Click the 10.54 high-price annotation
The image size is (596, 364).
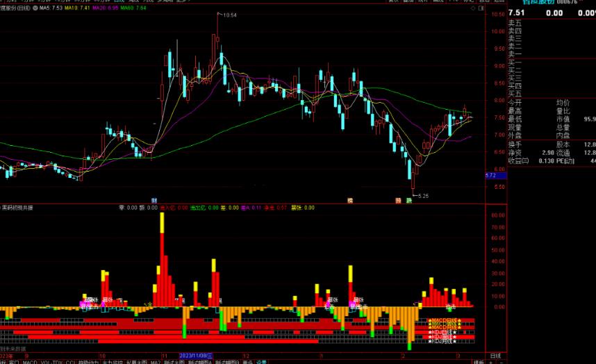pyautogui.click(x=230, y=15)
